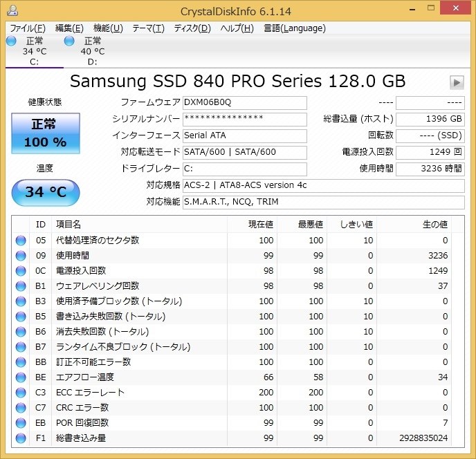Select the 消去失敗回数 (トータル) row
The height and width of the screenshot is (459, 476).
[238, 332]
